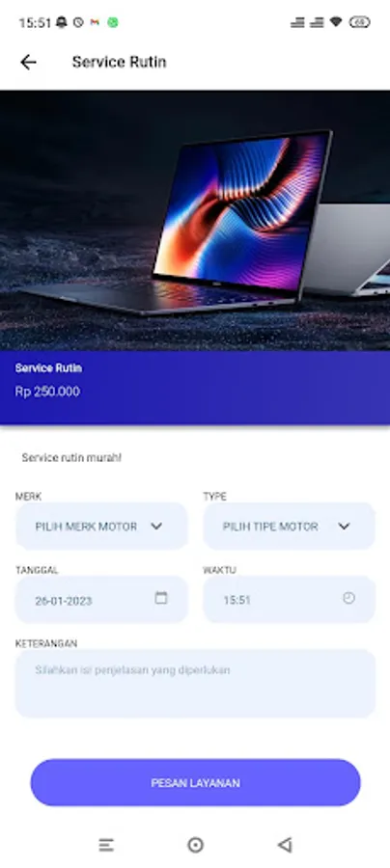Tap the green notification icon in status bar

pyautogui.click(x=112, y=23)
